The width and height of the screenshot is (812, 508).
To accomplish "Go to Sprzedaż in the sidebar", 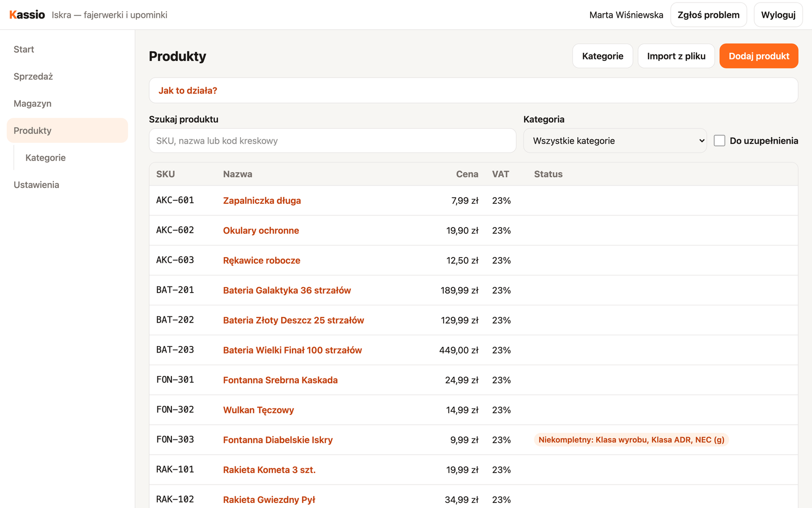I will 67,76.
